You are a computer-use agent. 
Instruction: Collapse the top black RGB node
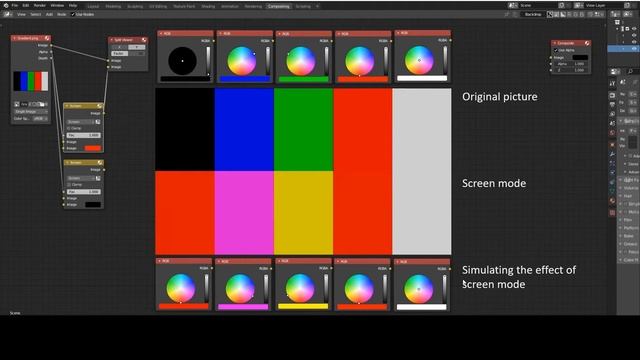pos(161,33)
